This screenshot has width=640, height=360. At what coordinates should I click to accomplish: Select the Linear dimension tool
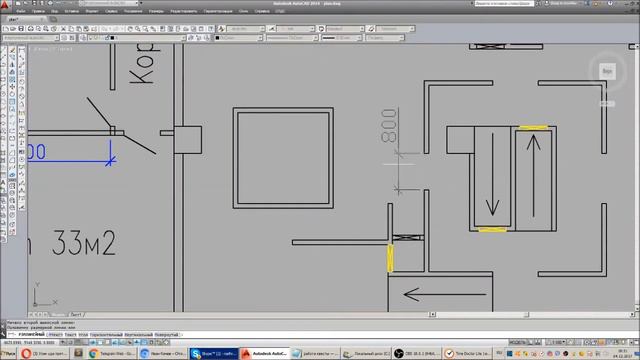(x=22, y=50)
